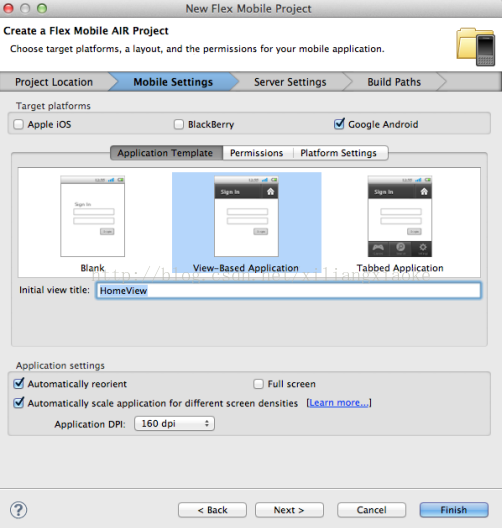Enable the BlackBerry platform checkbox

[179, 124]
